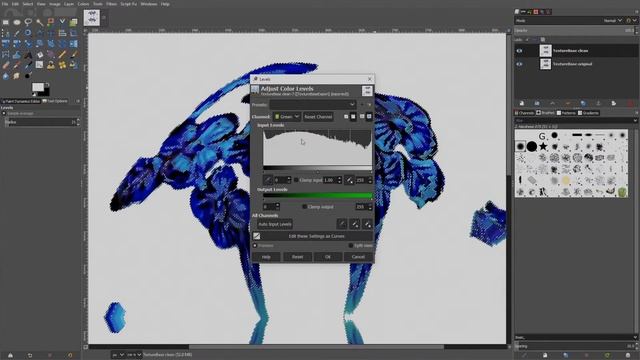Switch histogram to linear display

pyautogui.click(x=362, y=117)
